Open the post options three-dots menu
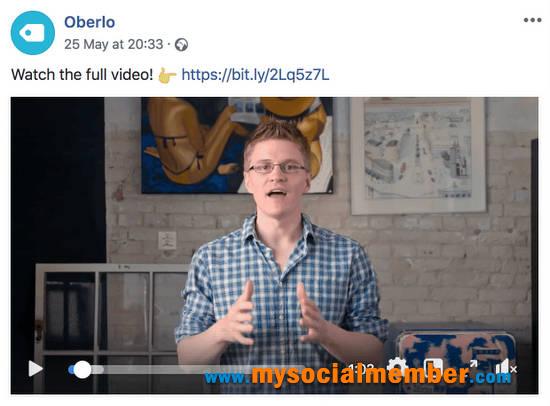 point(532,20)
